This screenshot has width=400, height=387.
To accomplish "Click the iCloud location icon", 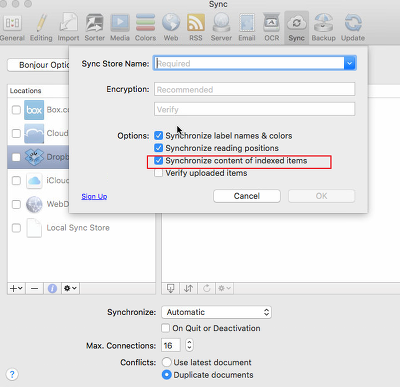I will click(x=34, y=181).
